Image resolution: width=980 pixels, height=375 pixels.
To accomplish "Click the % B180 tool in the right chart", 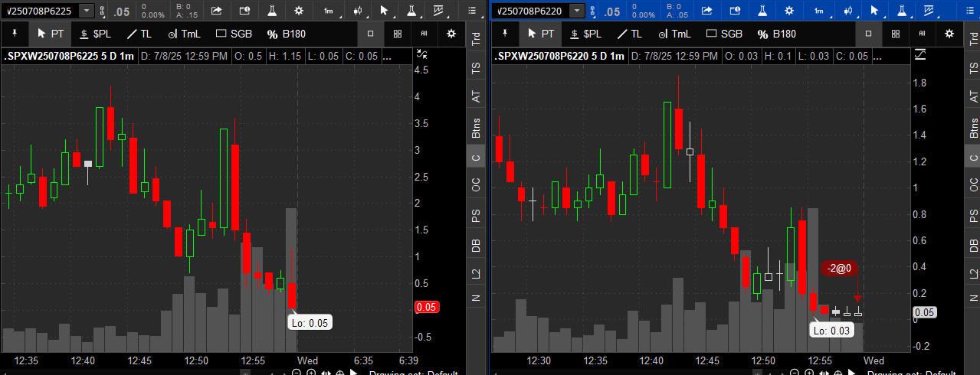I will [x=776, y=34].
